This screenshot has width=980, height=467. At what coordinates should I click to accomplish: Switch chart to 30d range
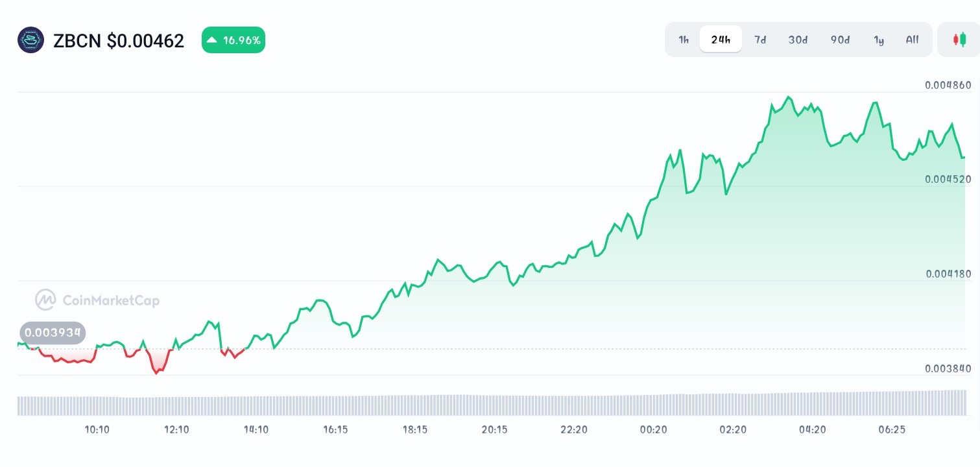[x=798, y=40]
